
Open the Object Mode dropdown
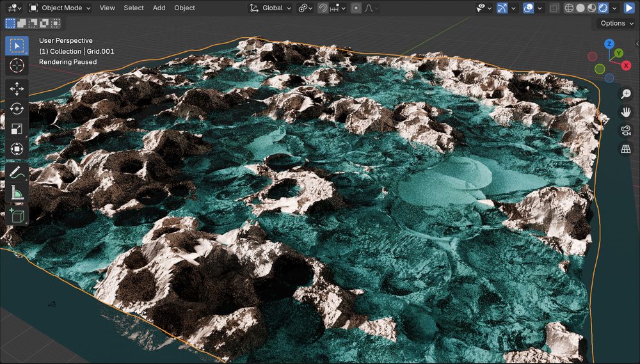tap(60, 8)
